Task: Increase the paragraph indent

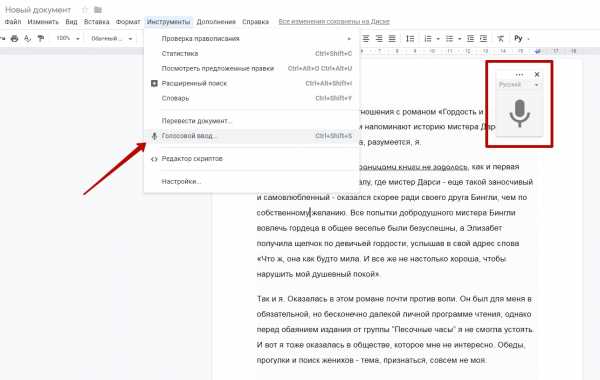Action: (x=483, y=38)
